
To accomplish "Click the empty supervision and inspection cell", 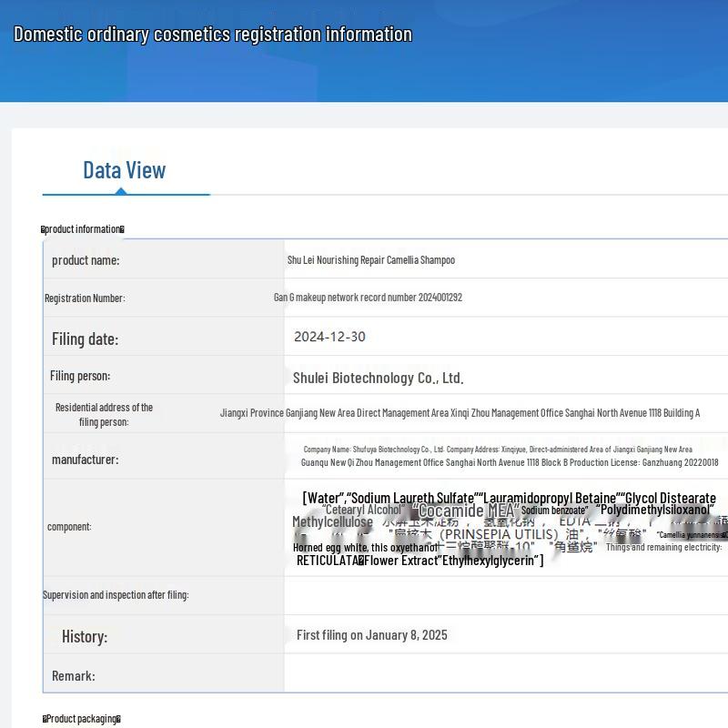I will [505, 595].
